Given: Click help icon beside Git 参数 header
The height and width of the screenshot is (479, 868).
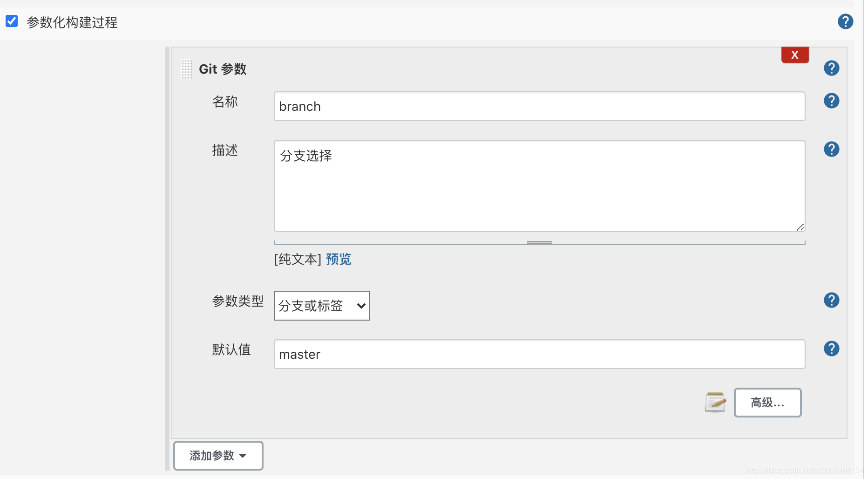Looking at the screenshot, I should click(x=831, y=68).
